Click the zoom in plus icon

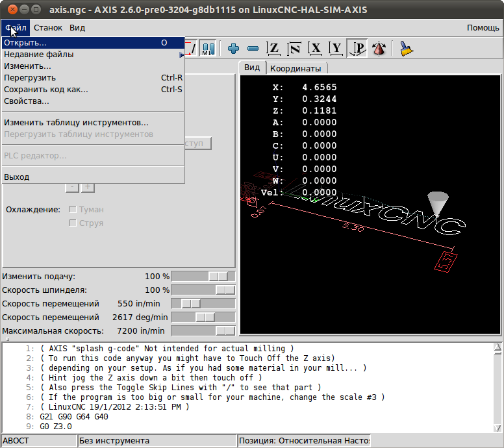233,49
